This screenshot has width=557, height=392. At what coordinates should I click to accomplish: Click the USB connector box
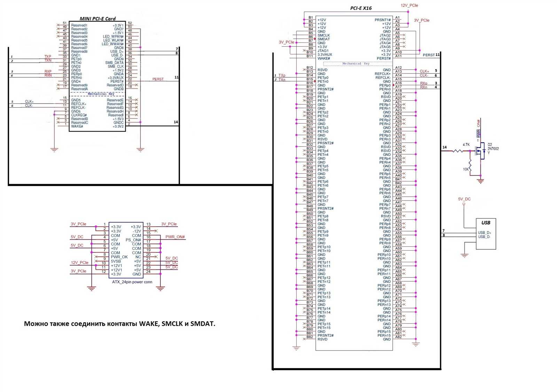click(x=486, y=234)
